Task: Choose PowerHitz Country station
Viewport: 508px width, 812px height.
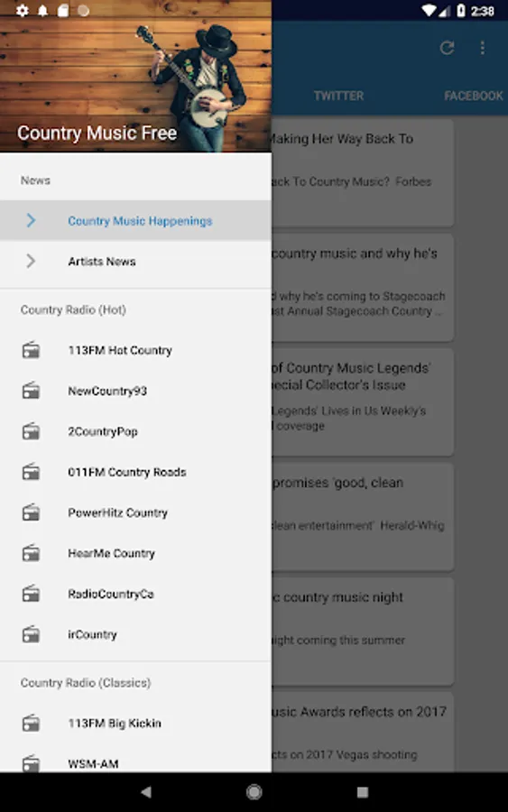Action: point(135,512)
